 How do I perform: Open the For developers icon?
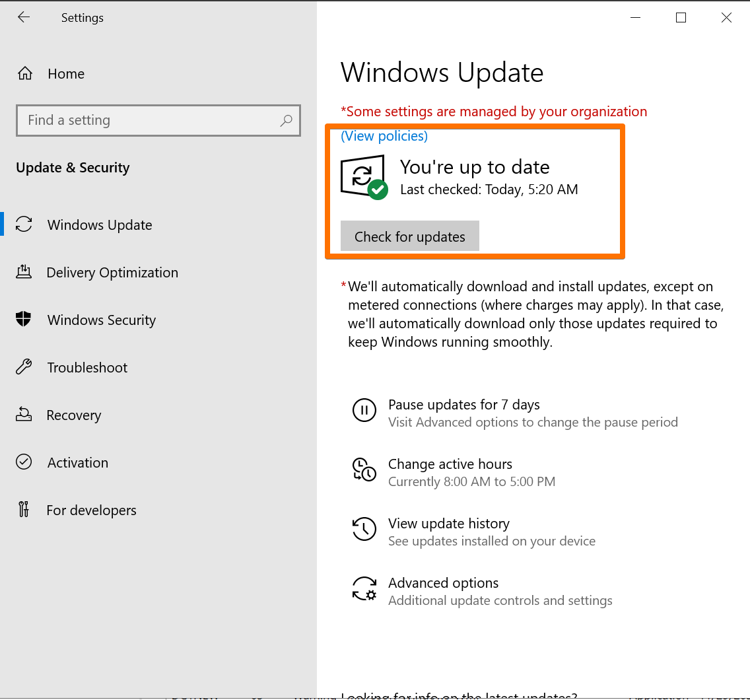click(x=24, y=510)
